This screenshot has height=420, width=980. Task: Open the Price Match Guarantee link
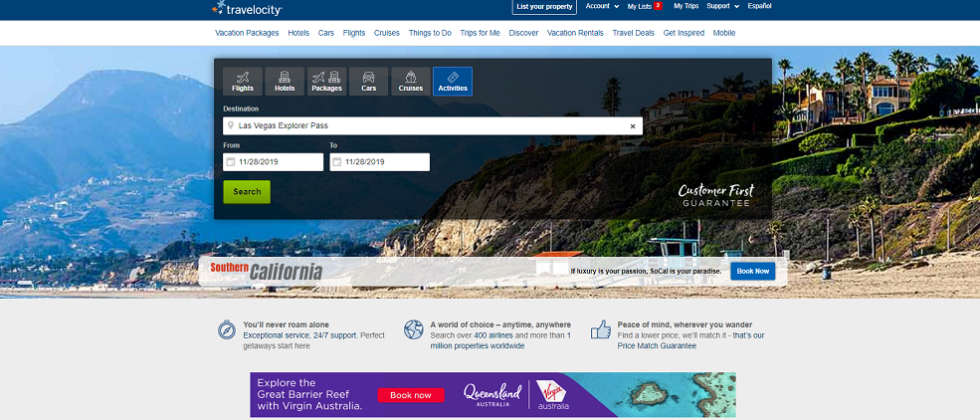(657, 345)
